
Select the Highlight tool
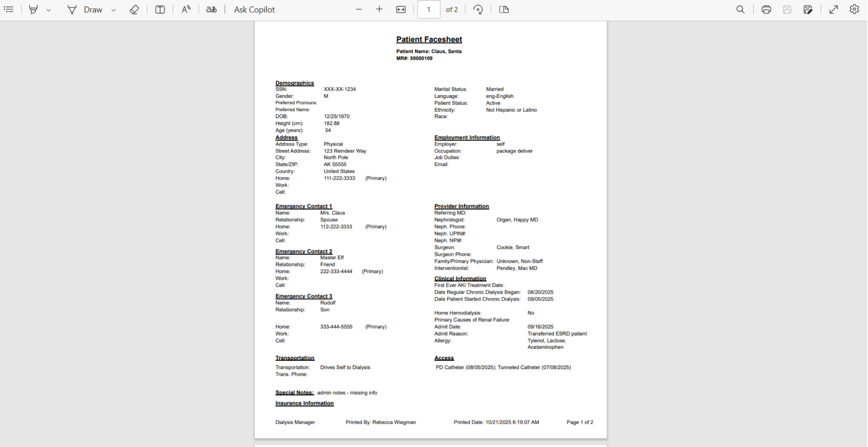point(33,9)
